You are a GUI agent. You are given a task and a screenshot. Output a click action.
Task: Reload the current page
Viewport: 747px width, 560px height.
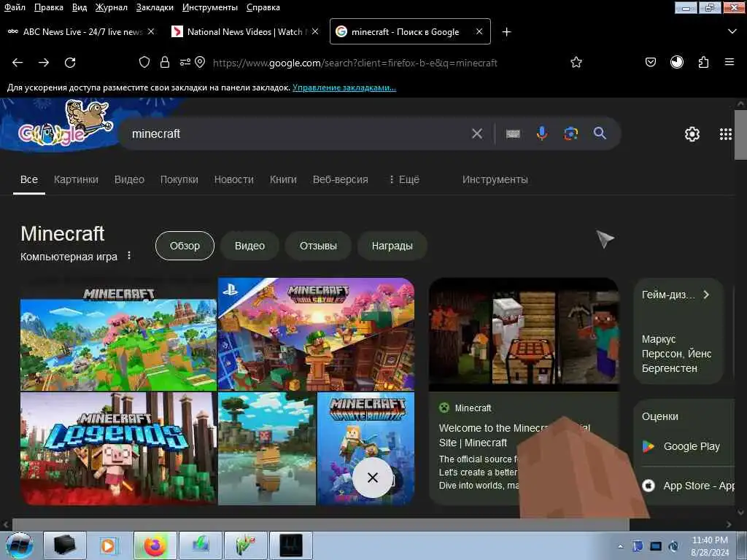pyautogui.click(x=70, y=63)
